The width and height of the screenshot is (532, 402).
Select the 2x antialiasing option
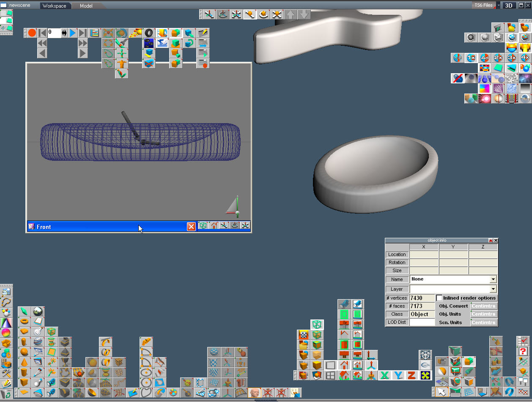[498, 58]
